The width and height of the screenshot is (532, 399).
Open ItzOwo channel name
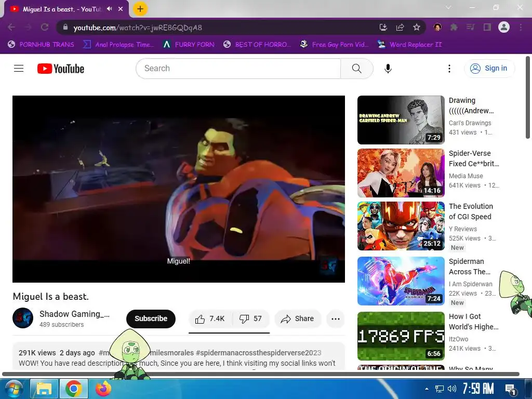click(458, 339)
